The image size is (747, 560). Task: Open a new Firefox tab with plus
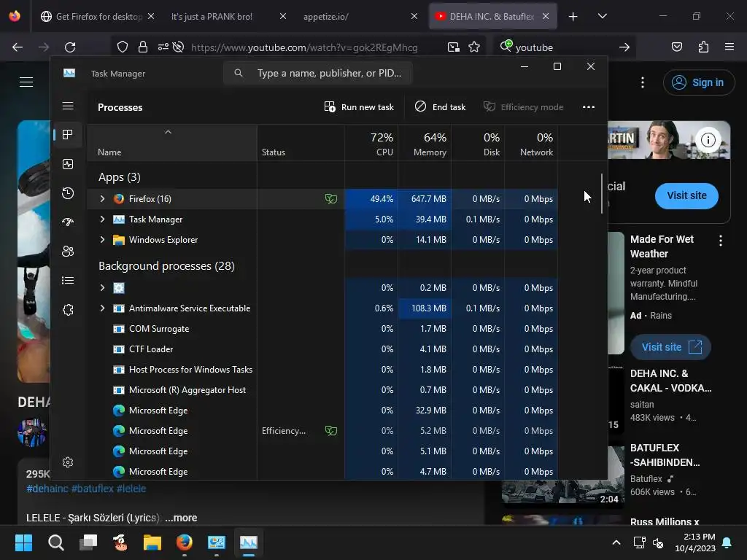(573, 17)
